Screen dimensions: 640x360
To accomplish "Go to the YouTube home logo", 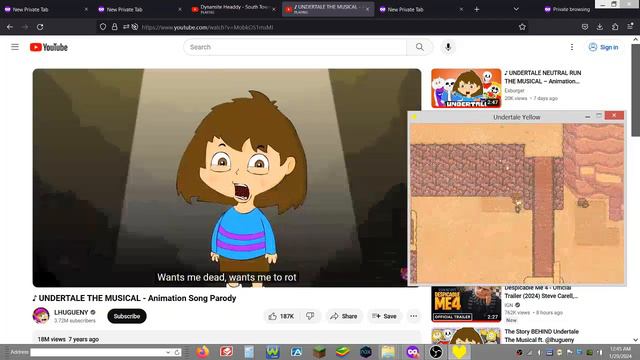I will click(49, 47).
